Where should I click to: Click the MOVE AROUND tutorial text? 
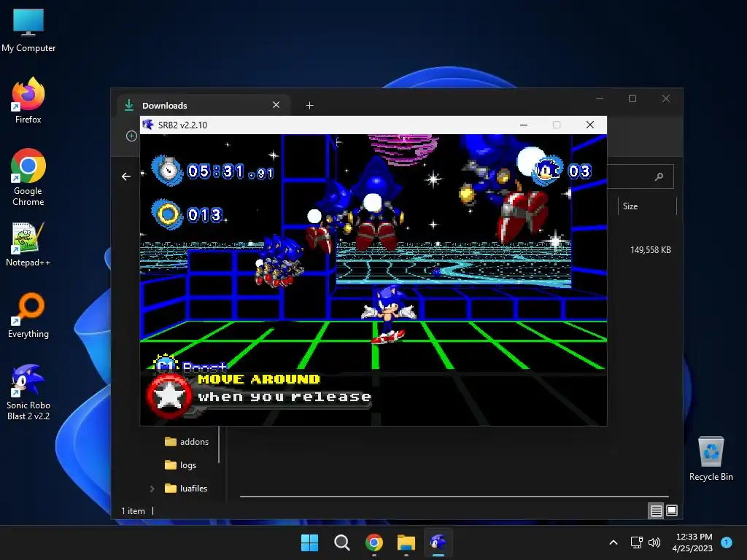259,379
